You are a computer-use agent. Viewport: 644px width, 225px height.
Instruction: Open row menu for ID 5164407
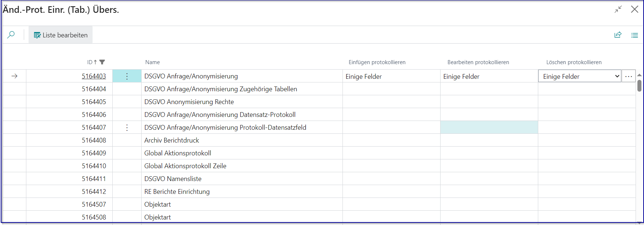tap(127, 128)
